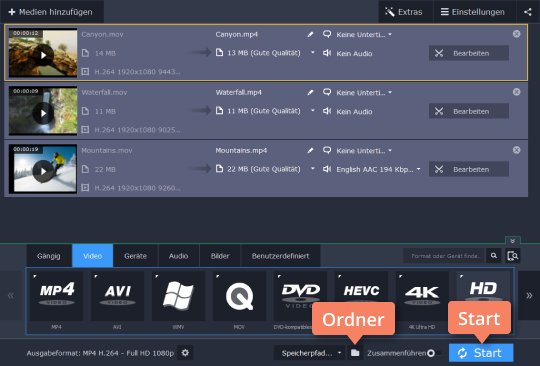
Task: Switch to the Bilder tab
Action: click(220, 256)
